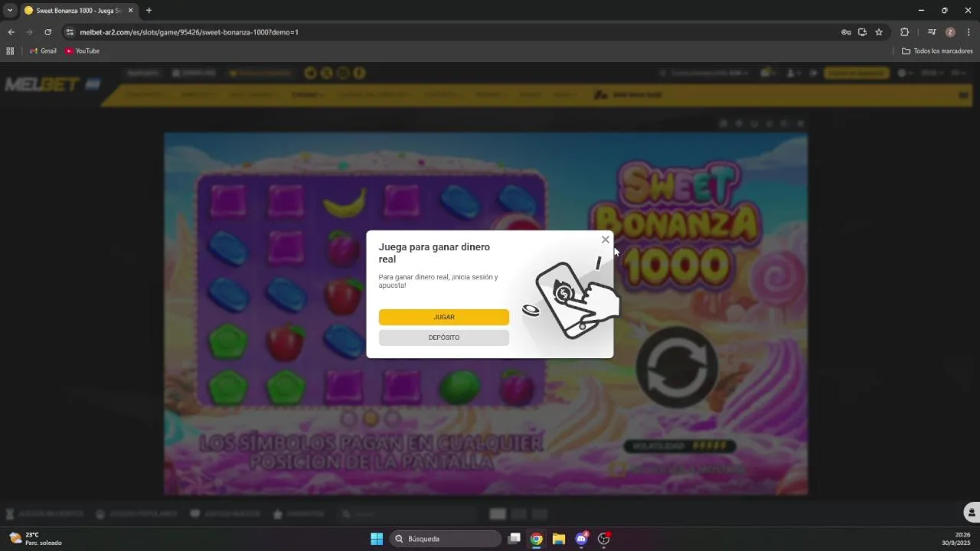Click the support chat avatar icon
Viewport: 980px width, 551px height.
coord(971,512)
